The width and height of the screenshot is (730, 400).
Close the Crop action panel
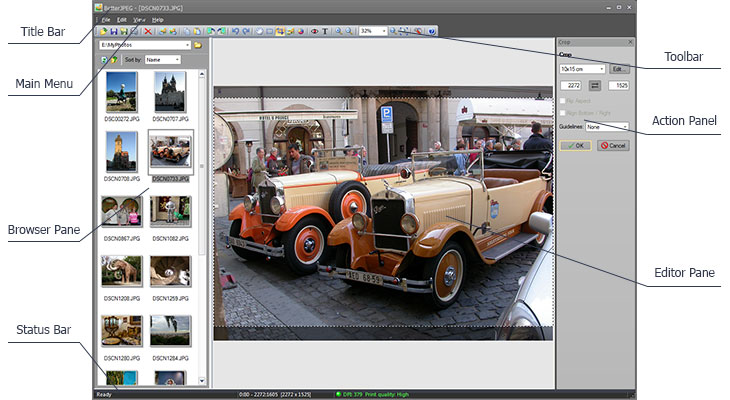630,42
